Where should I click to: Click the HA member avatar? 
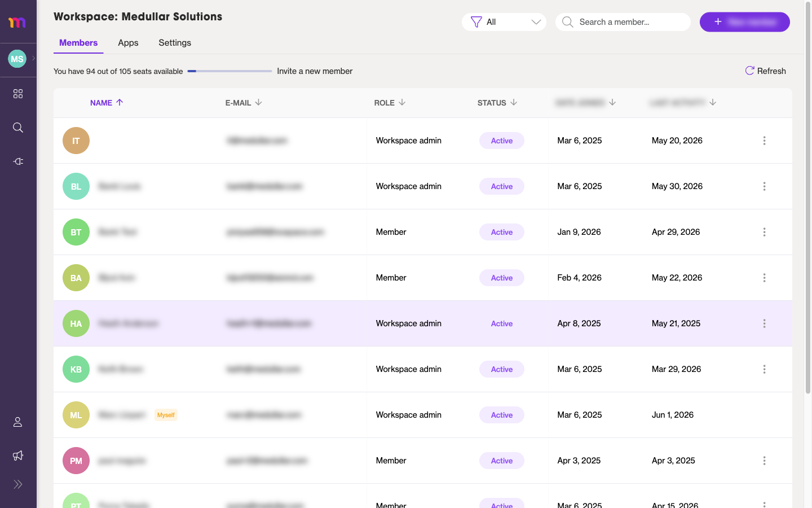[76, 323]
